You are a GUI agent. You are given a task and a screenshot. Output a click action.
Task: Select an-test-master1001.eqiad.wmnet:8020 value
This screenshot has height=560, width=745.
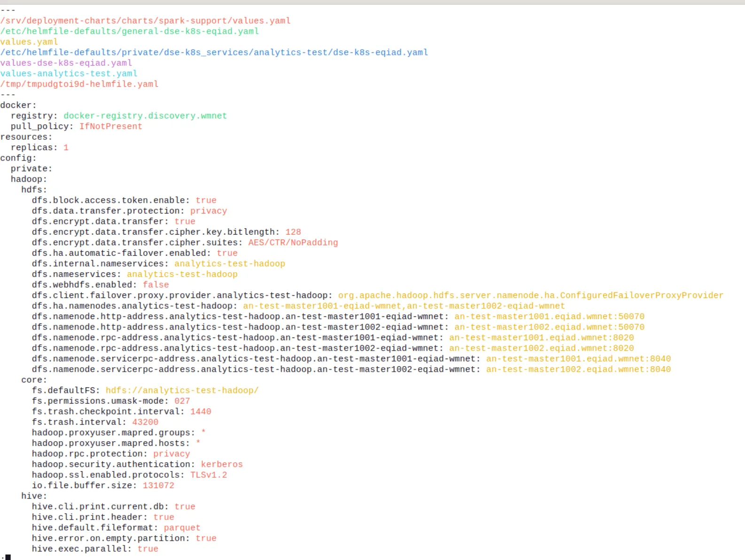(542, 338)
